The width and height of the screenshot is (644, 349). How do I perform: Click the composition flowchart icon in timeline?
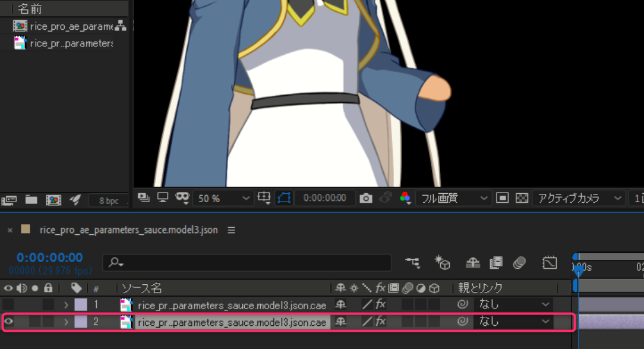[412, 262]
